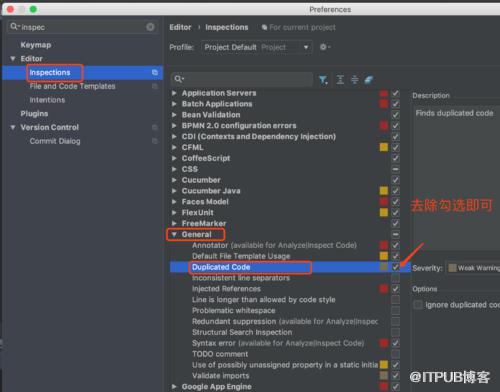The height and width of the screenshot is (392, 500).
Task: Click the filter inspections funnel icon
Action: click(x=323, y=80)
